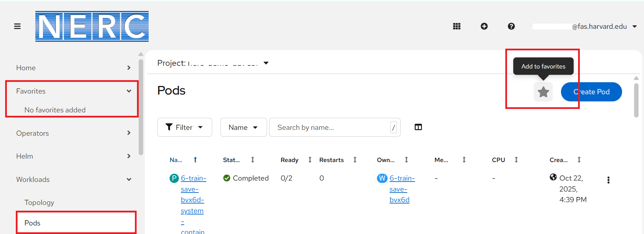
Task: Open the Project selector dropdown
Action: (266, 63)
